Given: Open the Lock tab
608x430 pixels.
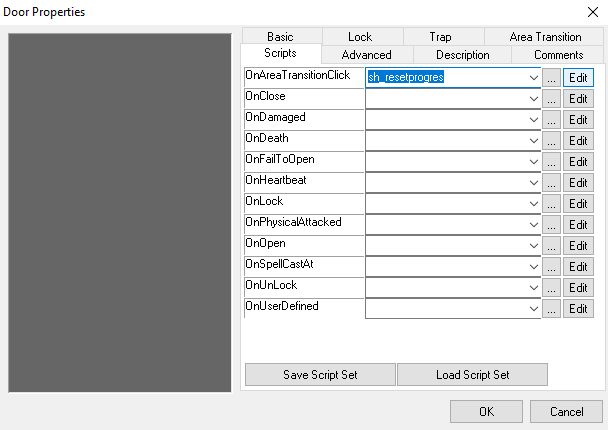Looking at the screenshot, I should point(359,37).
